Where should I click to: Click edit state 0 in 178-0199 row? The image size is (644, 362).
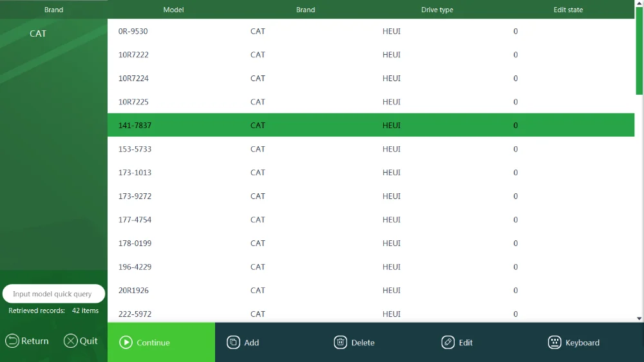coord(515,243)
